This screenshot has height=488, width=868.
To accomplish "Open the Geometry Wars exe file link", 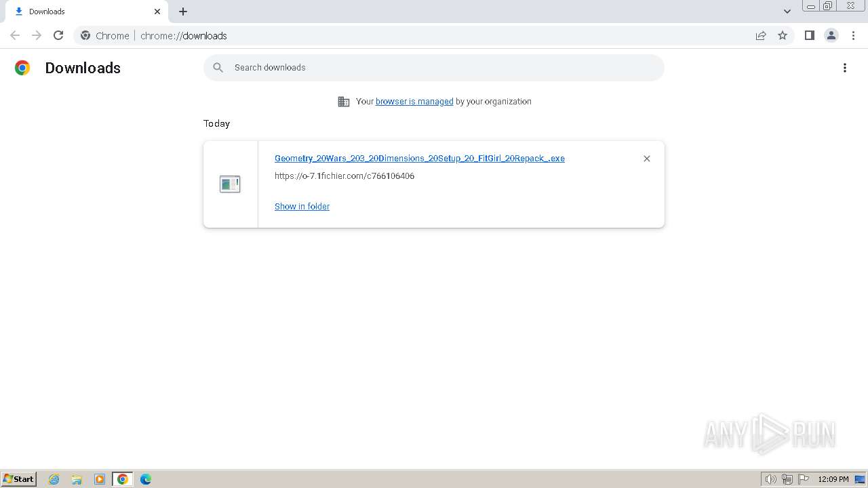I will coord(420,158).
